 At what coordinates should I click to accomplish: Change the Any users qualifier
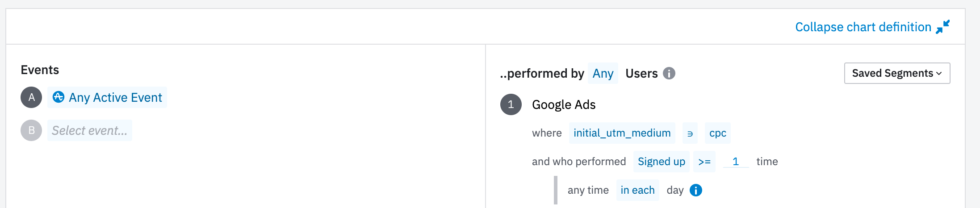pos(603,73)
